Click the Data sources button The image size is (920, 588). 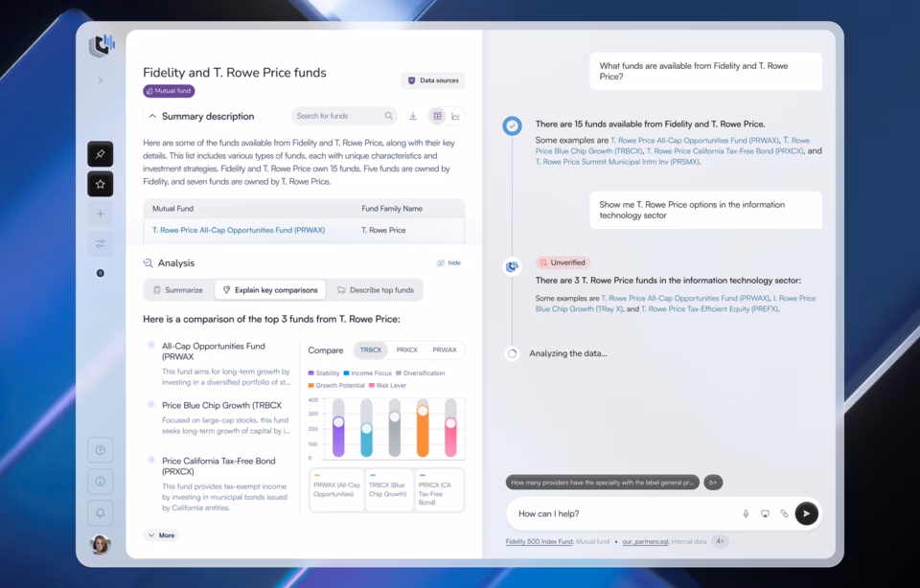(433, 80)
